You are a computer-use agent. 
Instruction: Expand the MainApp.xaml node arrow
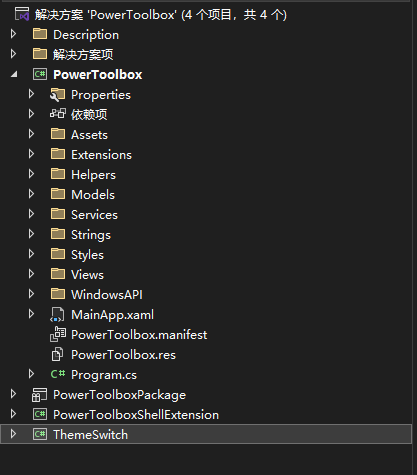[x=31, y=314]
